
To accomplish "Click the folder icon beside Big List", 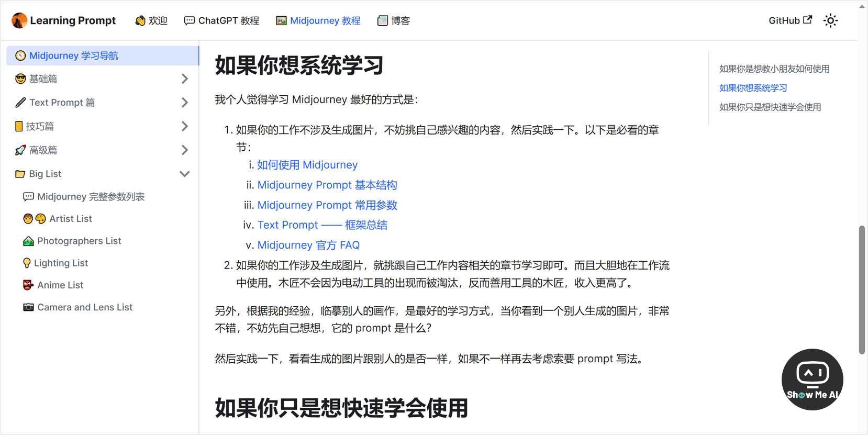I will [x=20, y=174].
